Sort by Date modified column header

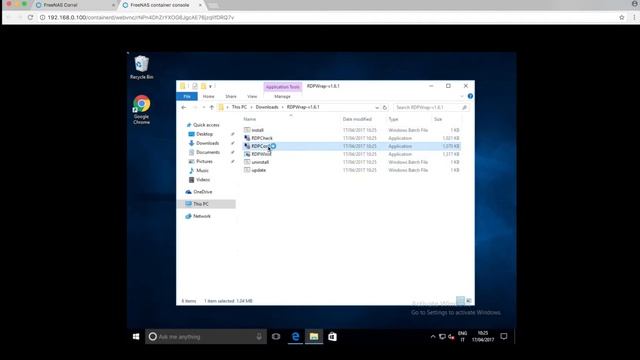click(357, 119)
